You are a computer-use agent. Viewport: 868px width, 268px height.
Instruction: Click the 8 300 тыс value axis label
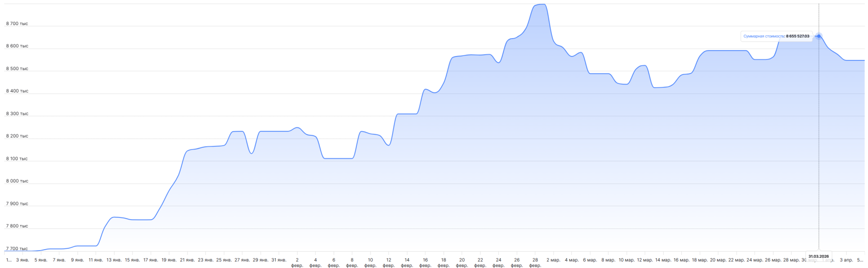click(17, 114)
